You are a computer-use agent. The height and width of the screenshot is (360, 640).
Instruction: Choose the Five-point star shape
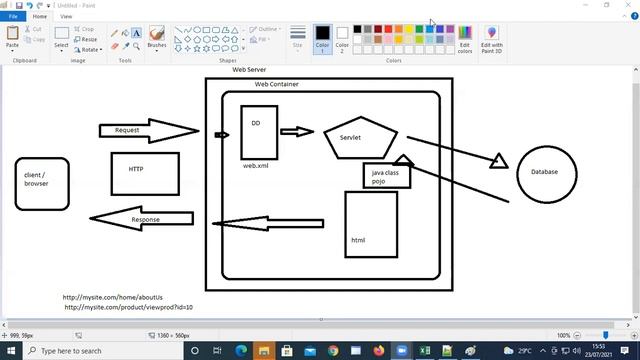[197, 49]
